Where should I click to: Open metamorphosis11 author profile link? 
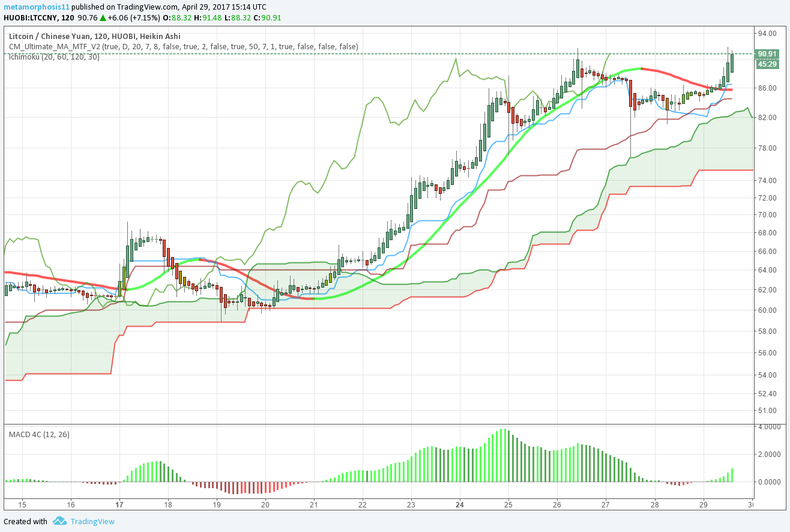click(36, 7)
